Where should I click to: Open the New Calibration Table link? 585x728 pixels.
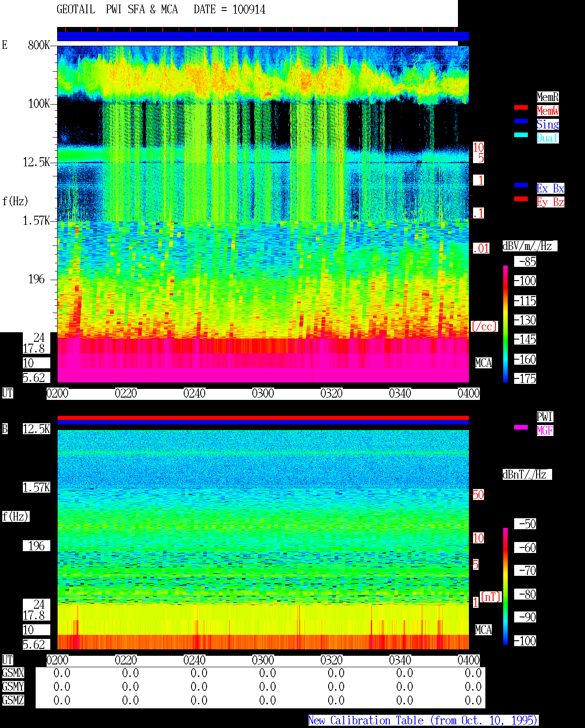tap(423, 720)
